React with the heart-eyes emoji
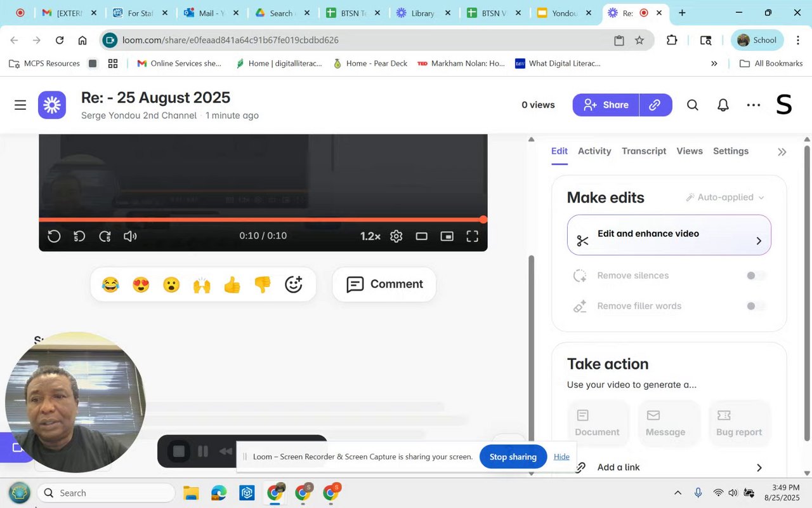Image resolution: width=812 pixels, height=508 pixels. [x=141, y=284]
